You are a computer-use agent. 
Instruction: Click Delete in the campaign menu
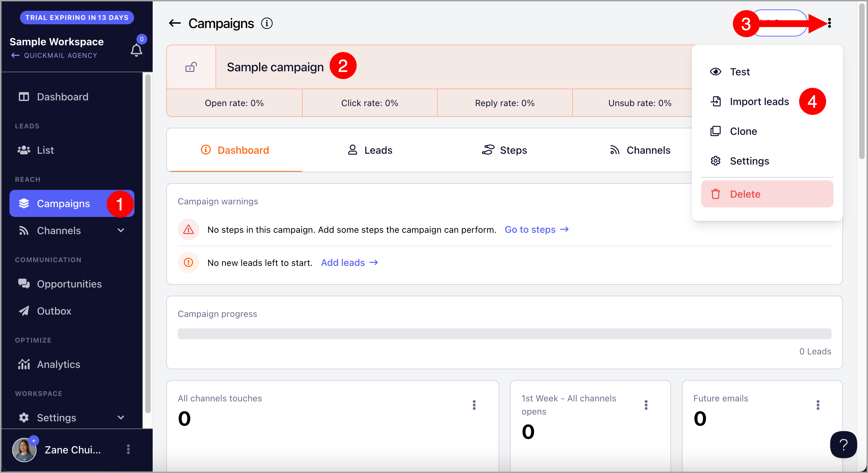[767, 194]
